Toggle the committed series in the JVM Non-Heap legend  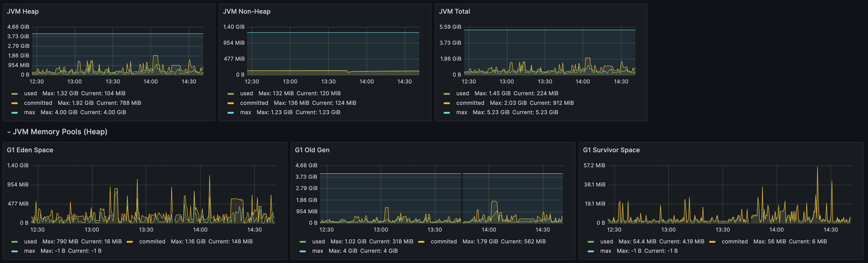[254, 103]
